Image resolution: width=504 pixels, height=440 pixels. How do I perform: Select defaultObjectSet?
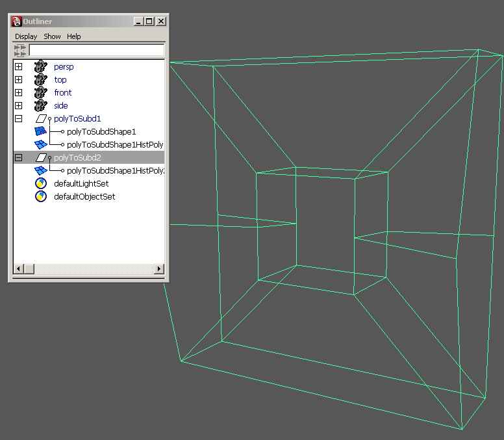click(84, 196)
